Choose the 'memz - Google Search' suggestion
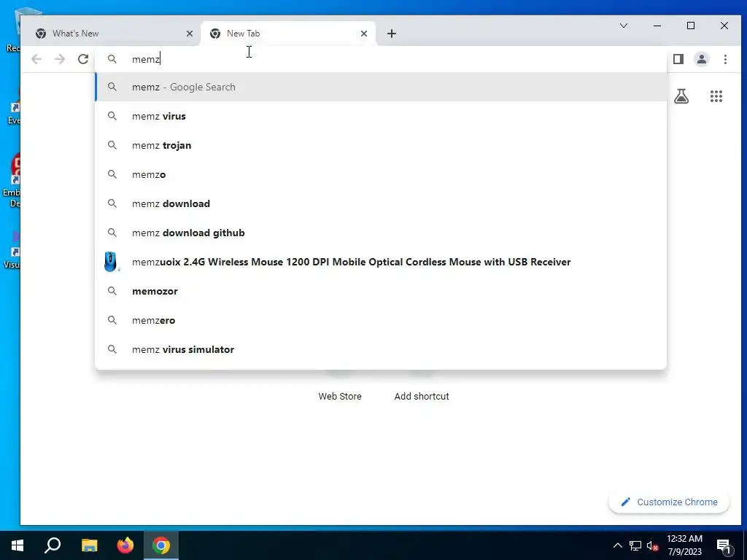Image resolution: width=747 pixels, height=560 pixels. click(381, 87)
